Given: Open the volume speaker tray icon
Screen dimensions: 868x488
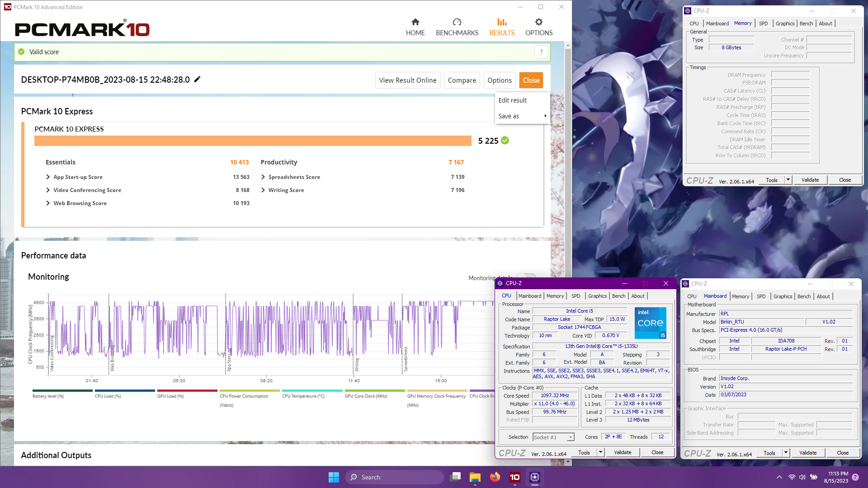Looking at the screenshot, I should click(802, 477).
